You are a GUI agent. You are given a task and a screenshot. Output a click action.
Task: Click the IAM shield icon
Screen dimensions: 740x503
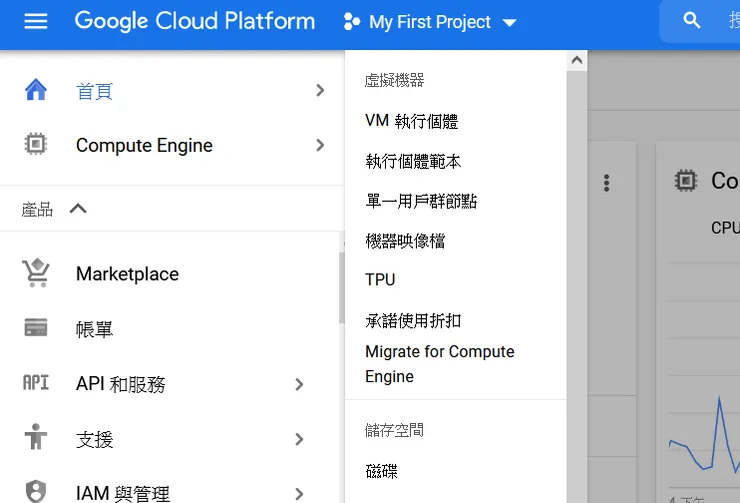pyautogui.click(x=36, y=491)
